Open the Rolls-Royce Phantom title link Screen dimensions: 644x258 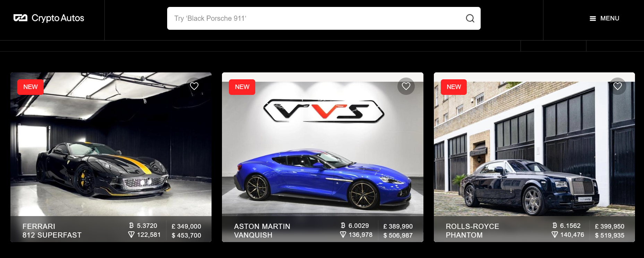coord(472,231)
